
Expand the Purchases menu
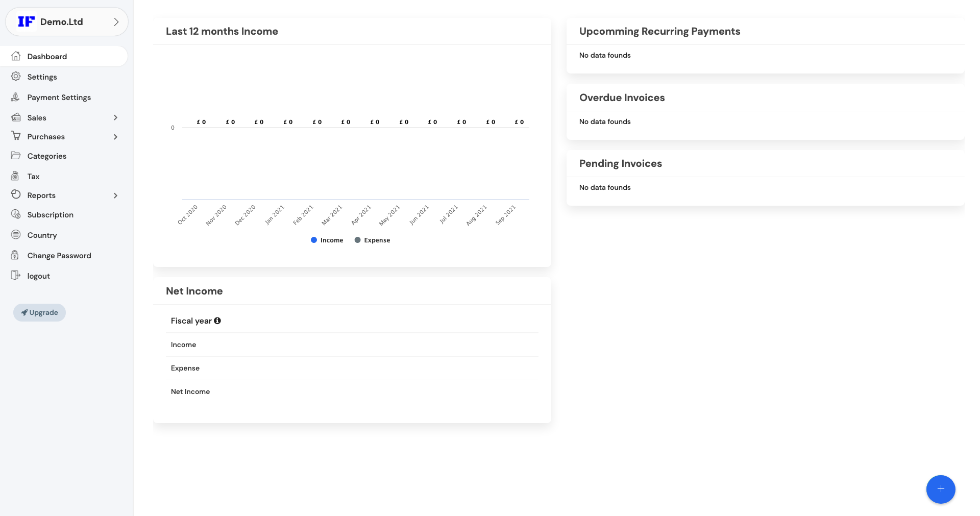coord(116,137)
